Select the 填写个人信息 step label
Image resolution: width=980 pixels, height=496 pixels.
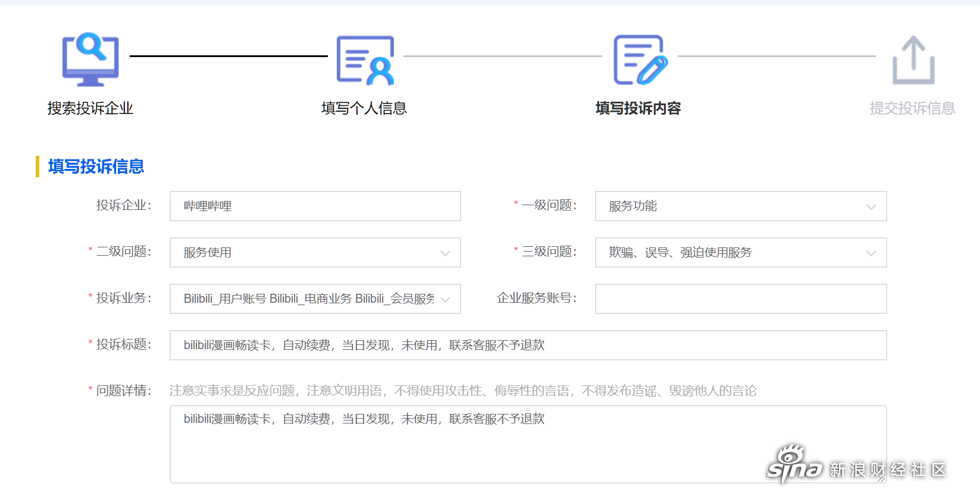(x=364, y=108)
